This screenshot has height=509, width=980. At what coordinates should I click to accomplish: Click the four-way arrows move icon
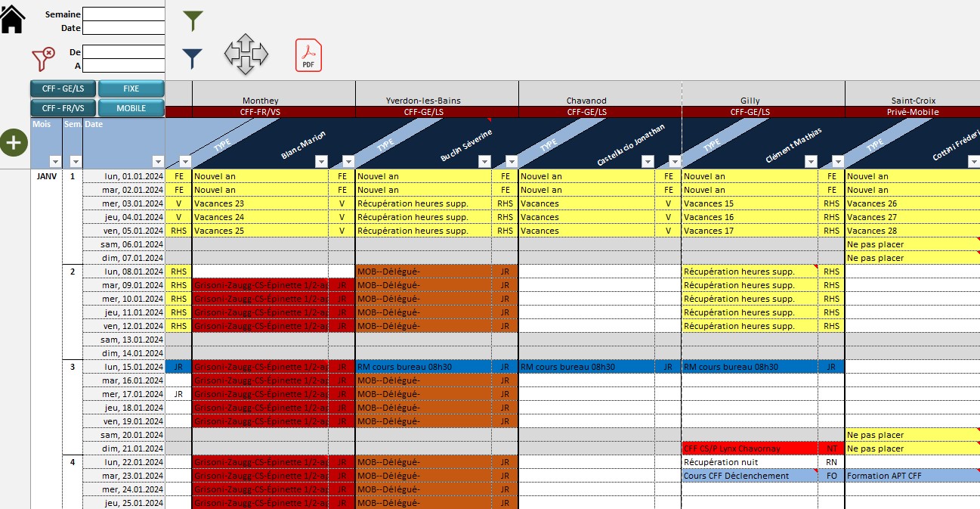point(246,54)
